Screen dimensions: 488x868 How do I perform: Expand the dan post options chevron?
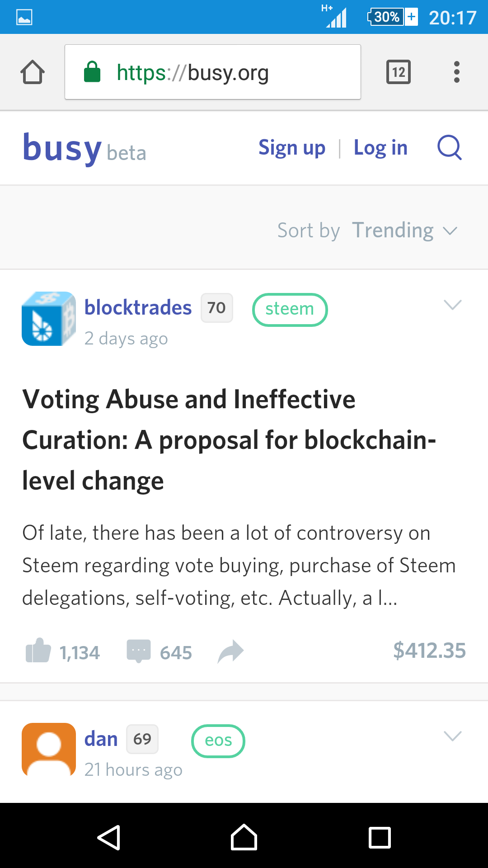pyautogui.click(x=452, y=736)
